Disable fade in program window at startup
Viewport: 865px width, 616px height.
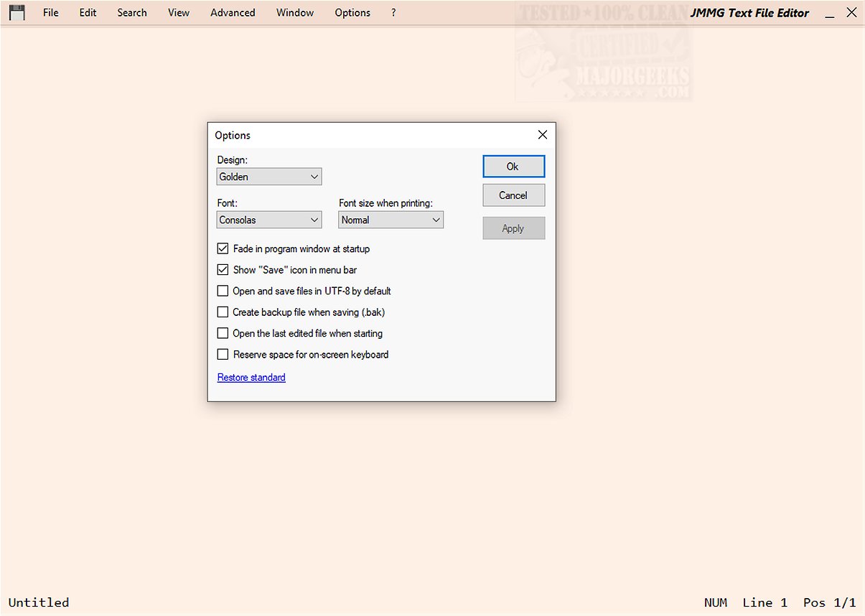(x=223, y=248)
